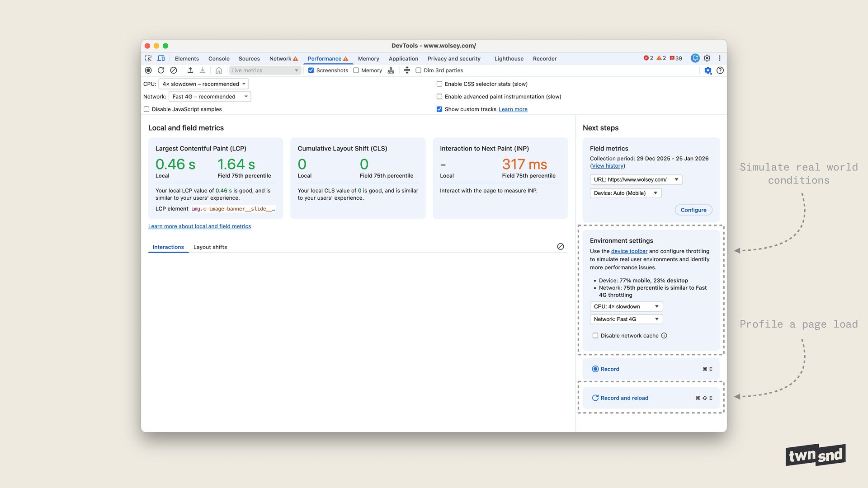
Task: Click the collect garbage broom icon
Action: pyautogui.click(x=391, y=70)
